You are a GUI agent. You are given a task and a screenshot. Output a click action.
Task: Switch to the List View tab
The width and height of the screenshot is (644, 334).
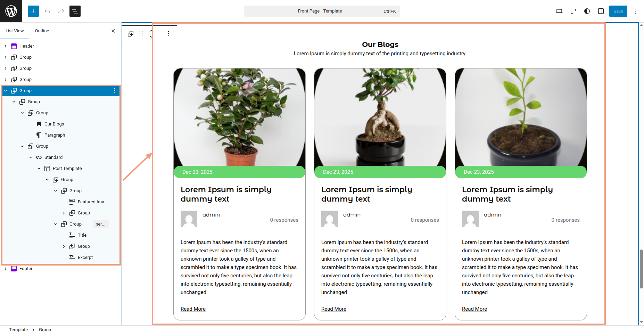click(15, 31)
